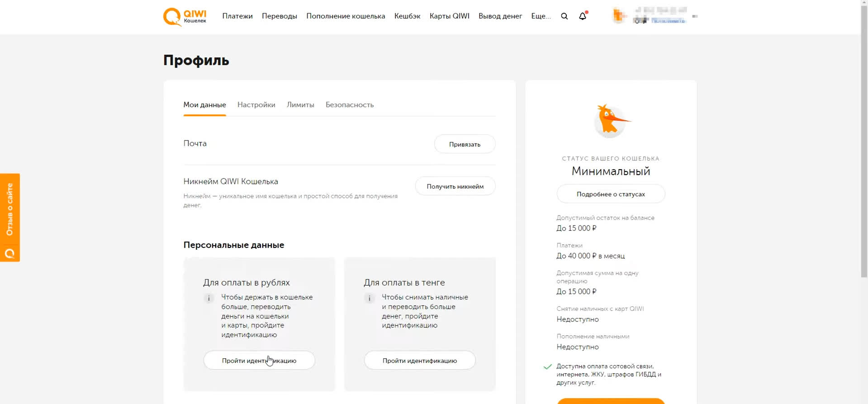Click Допустимый остаток на балансе label

605,218
